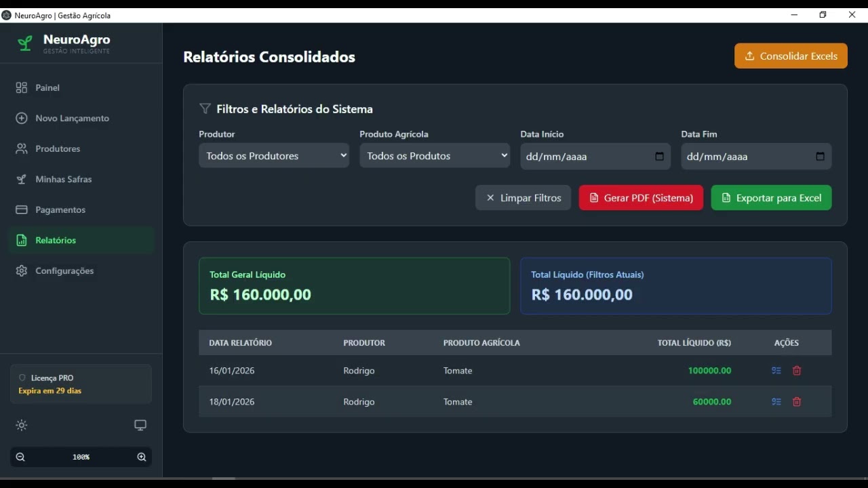Click the PRODUTOR column header
868x488 pixels.
(x=364, y=343)
